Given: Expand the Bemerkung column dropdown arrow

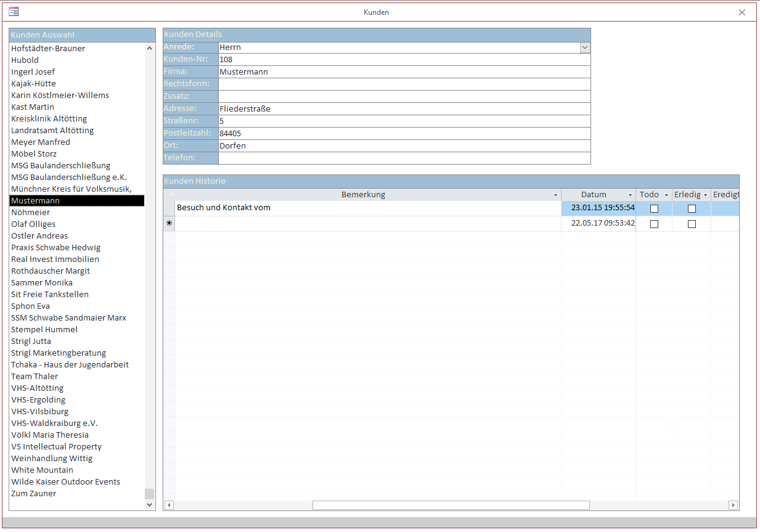Looking at the screenshot, I should (556, 195).
